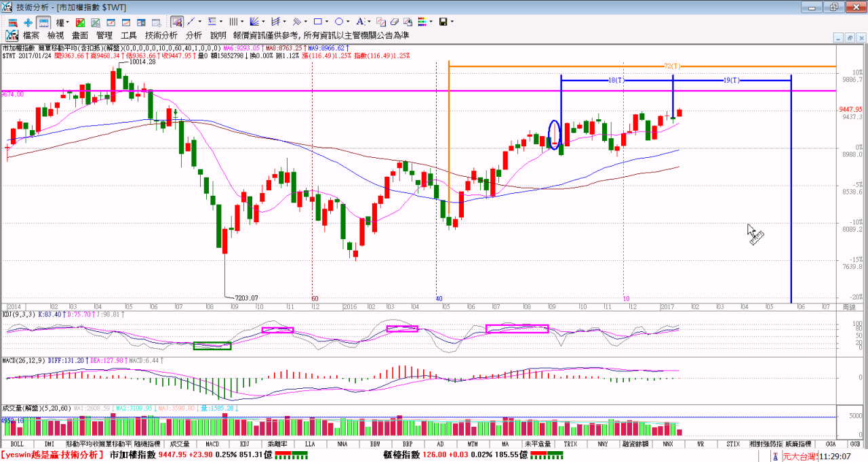
Task: Select the text annotation tool
Action: pyautogui.click(x=360, y=22)
